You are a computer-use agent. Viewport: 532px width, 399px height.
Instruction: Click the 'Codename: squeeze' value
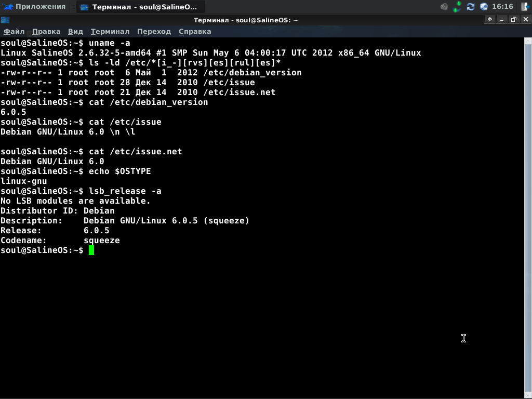click(101, 240)
